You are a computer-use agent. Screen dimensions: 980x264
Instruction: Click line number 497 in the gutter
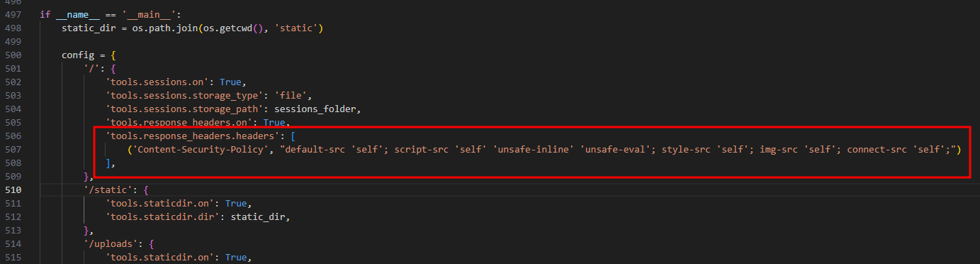click(x=14, y=14)
